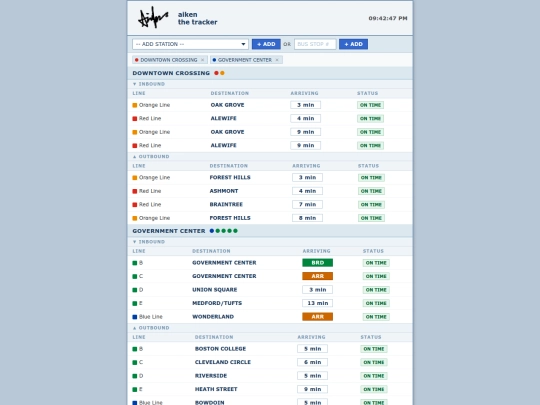The width and height of the screenshot is (540, 405).
Task: Click green square for C Cleveland Circle row
Action: click(x=135, y=362)
